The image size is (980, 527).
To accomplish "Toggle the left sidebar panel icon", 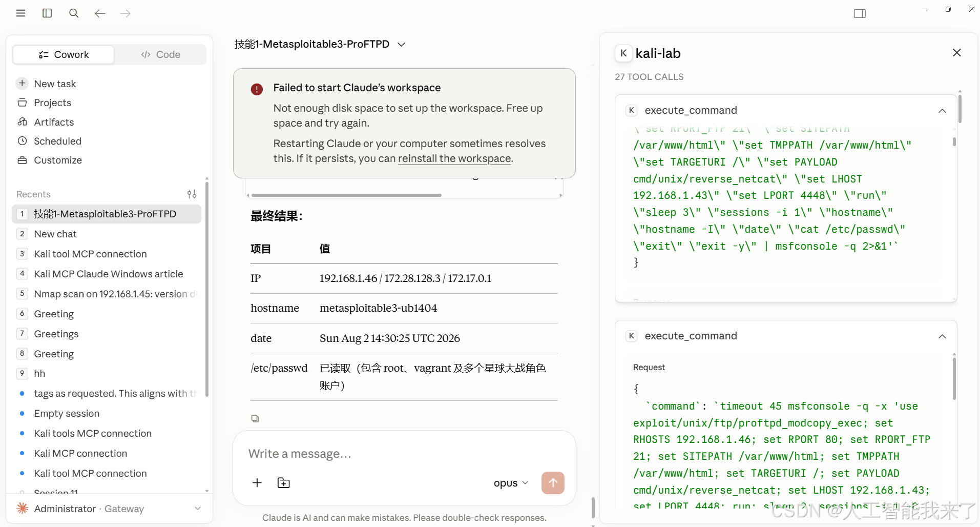I will [47, 13].
